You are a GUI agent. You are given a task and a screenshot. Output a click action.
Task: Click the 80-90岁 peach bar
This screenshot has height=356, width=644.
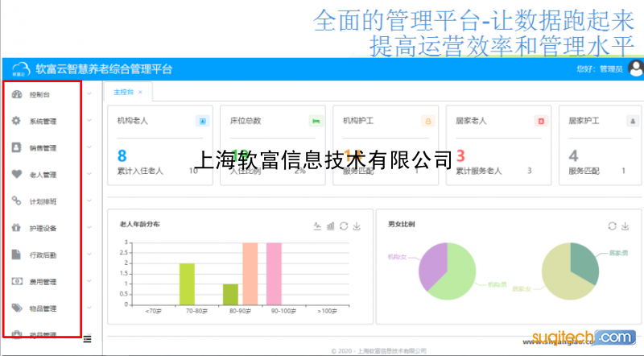[250, 274]
